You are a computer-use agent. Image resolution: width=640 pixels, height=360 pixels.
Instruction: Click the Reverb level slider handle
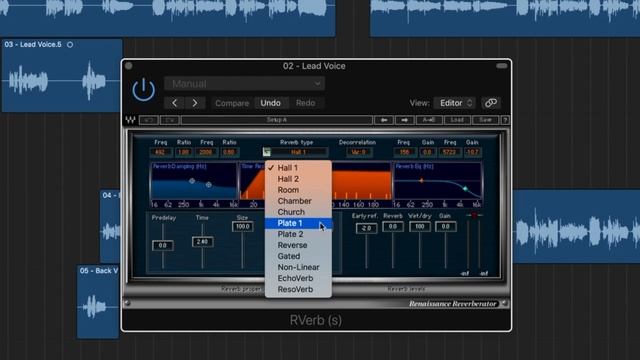point(393,227)
